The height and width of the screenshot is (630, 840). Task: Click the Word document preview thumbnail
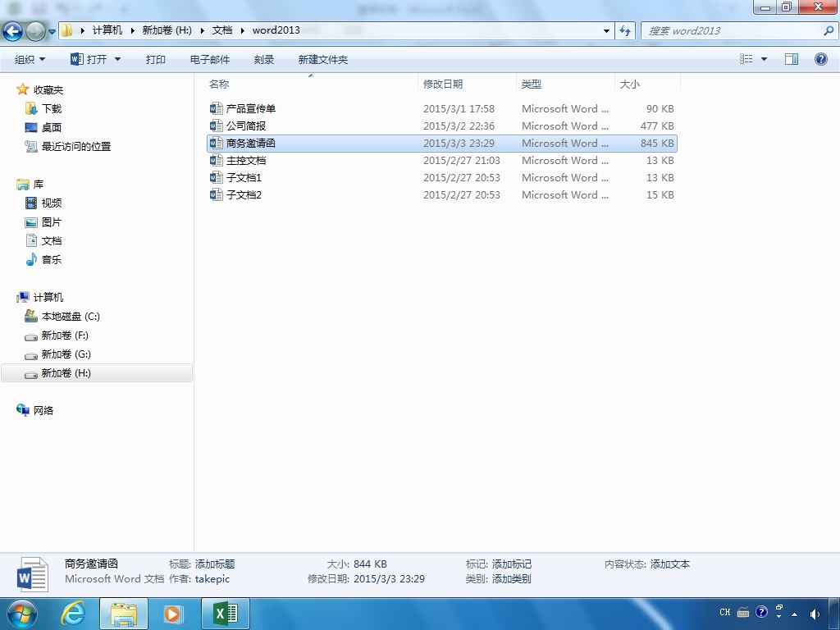pyautogui.click(x=33, y=574)
